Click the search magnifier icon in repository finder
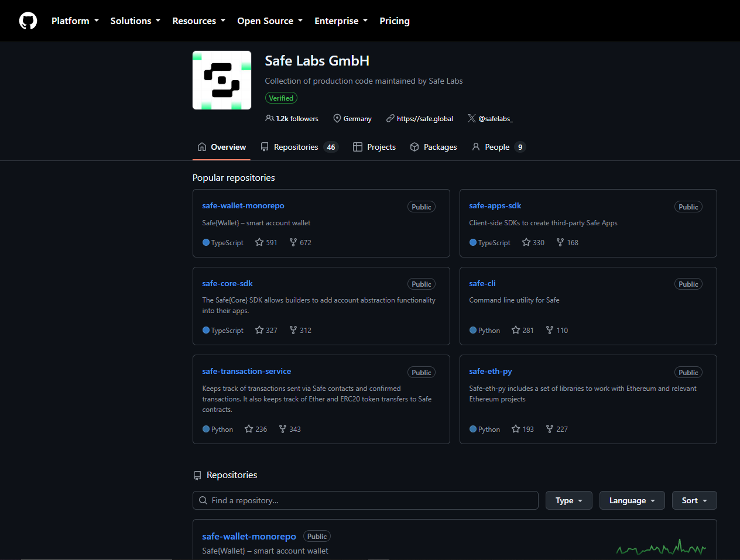 (203, 500)
